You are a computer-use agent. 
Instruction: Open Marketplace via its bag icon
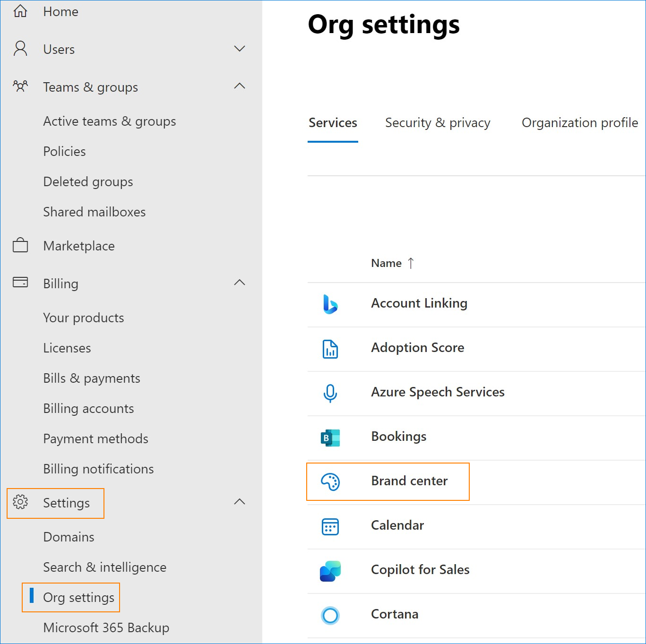20,245
